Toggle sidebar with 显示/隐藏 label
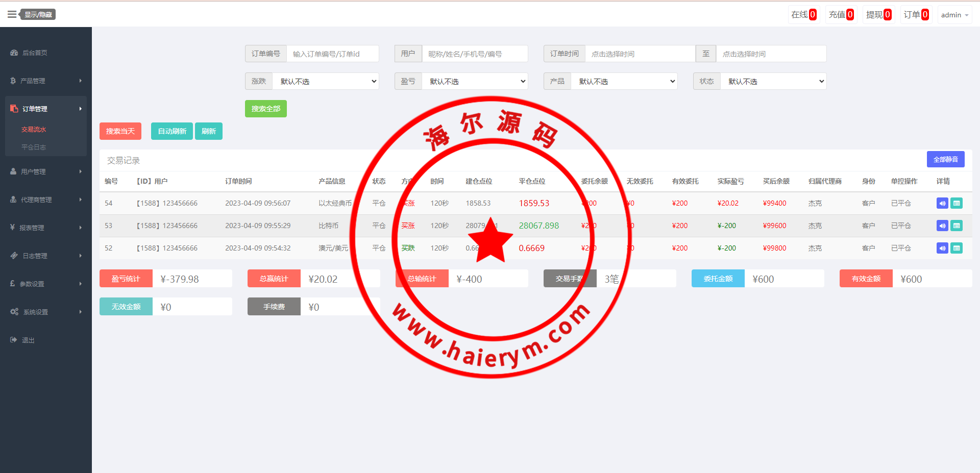This screenshot has height=473, width=980. pyautogui.click(x=38, y=14)
